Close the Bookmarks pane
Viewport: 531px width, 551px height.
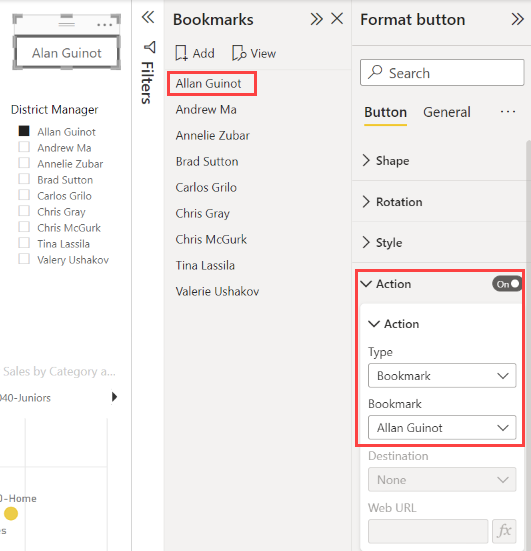(x=337, y=19)
